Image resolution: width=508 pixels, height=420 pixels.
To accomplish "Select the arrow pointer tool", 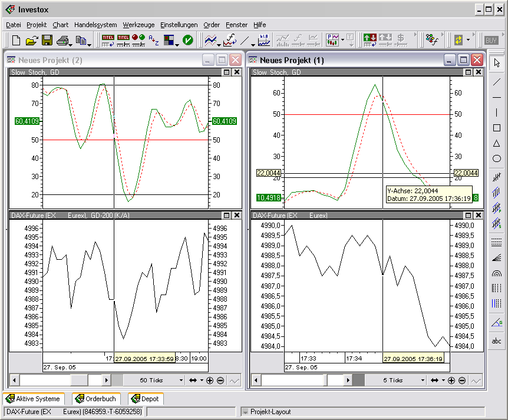I will point(496,63).
